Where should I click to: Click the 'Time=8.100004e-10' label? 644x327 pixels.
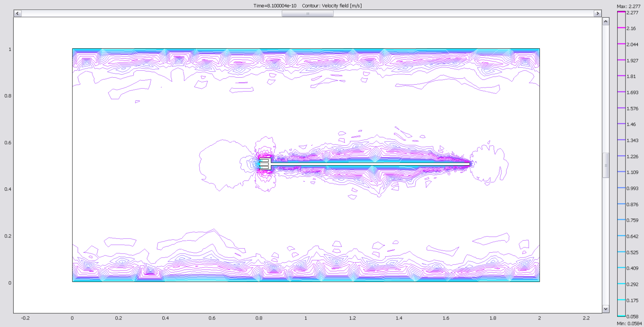[275, 6]
